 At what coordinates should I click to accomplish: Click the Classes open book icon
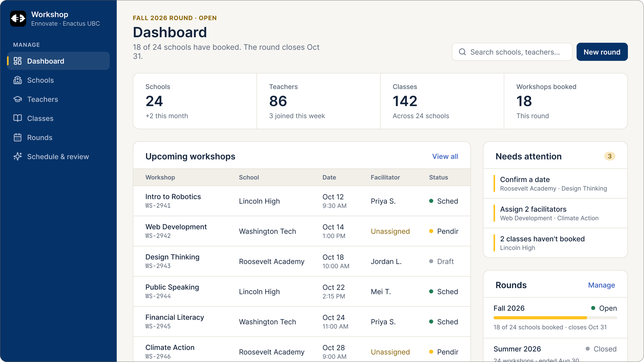point(18,118)
